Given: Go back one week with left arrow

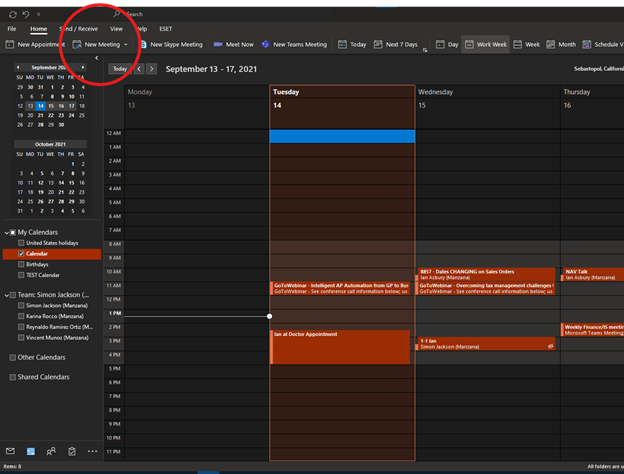Looking at the screenshot, I should (139, 69).
